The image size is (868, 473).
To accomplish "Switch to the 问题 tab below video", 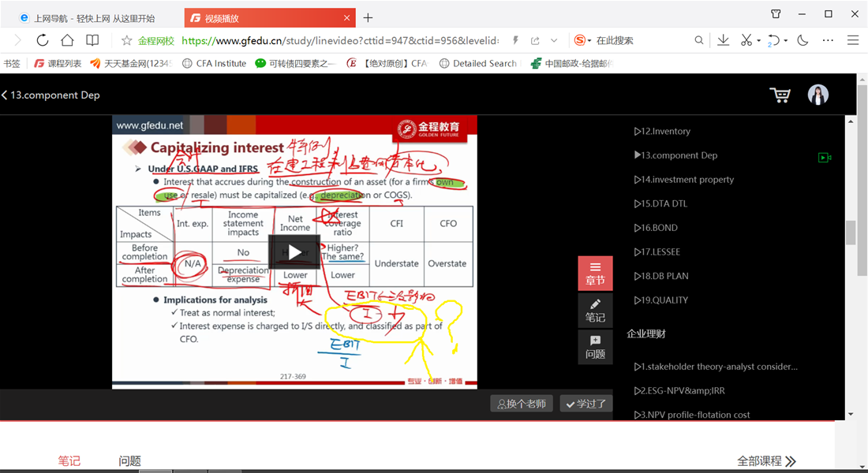I will pyautogui.click(x=129, y=461).
